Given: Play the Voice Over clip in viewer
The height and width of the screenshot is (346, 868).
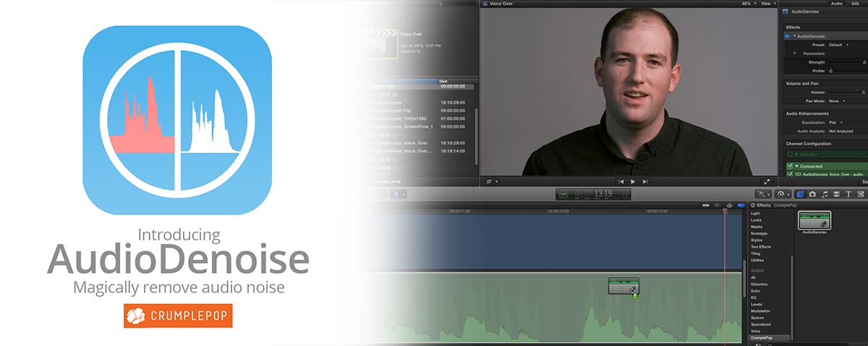Looking at the screenshot, I should 633,181.
